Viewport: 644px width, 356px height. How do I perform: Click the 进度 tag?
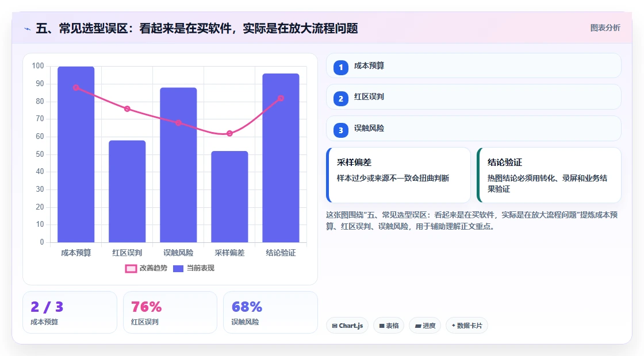[425, 326]
